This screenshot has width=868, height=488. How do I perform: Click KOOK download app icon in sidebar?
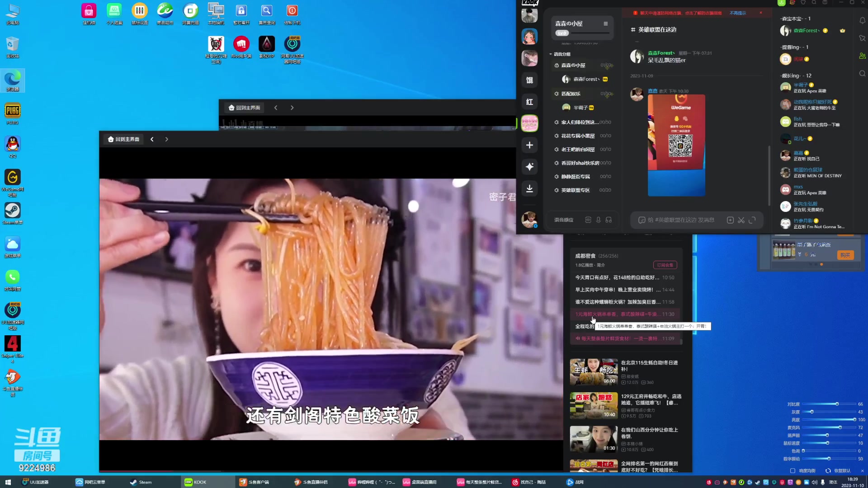click(529, 188)
